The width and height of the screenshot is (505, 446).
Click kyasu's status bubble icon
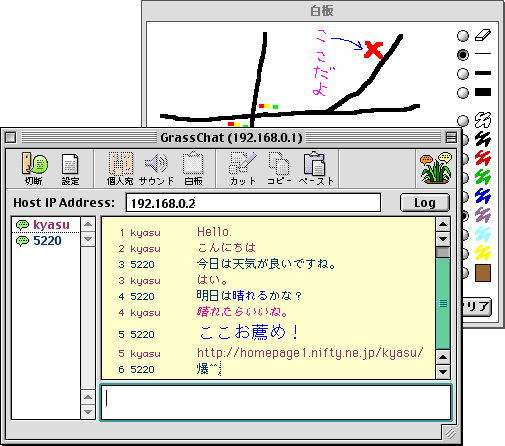click(x=22, y=225)
